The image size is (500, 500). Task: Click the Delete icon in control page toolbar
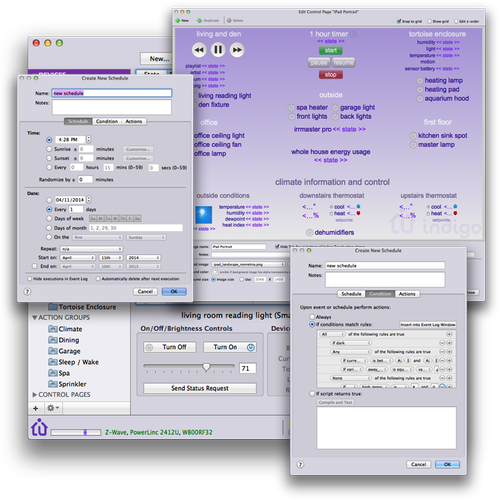tap(229, 21)
